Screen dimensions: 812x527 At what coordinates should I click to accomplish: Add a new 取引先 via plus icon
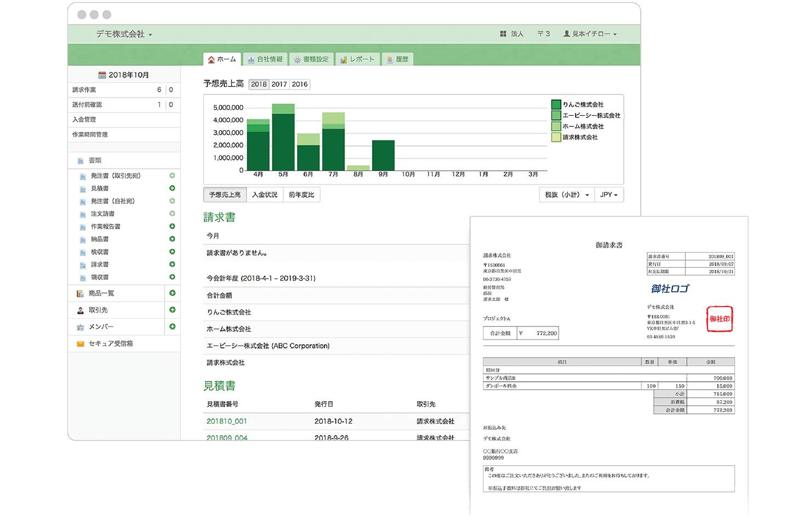pos(172,310)
